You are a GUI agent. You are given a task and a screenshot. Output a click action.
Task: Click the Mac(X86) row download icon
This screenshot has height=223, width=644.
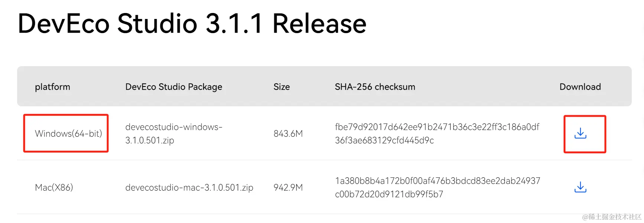pyautogui.click(x=580, y=187)
